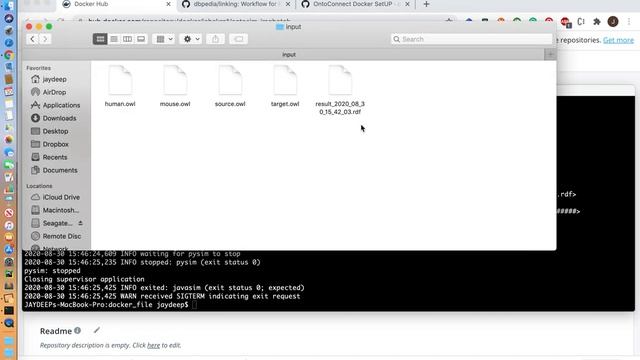
Task: Open Chrome three-dot menu
Action: (629, 22)
